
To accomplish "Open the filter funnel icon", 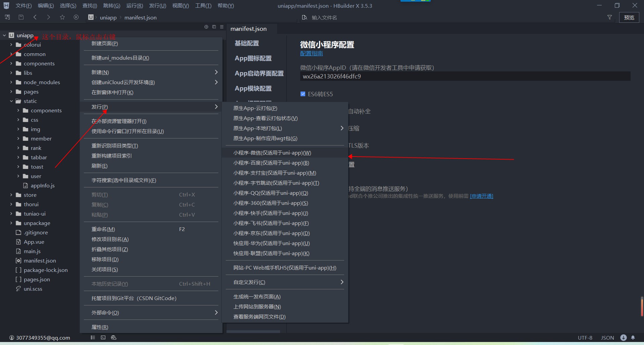I will click(x=609, y=17).
